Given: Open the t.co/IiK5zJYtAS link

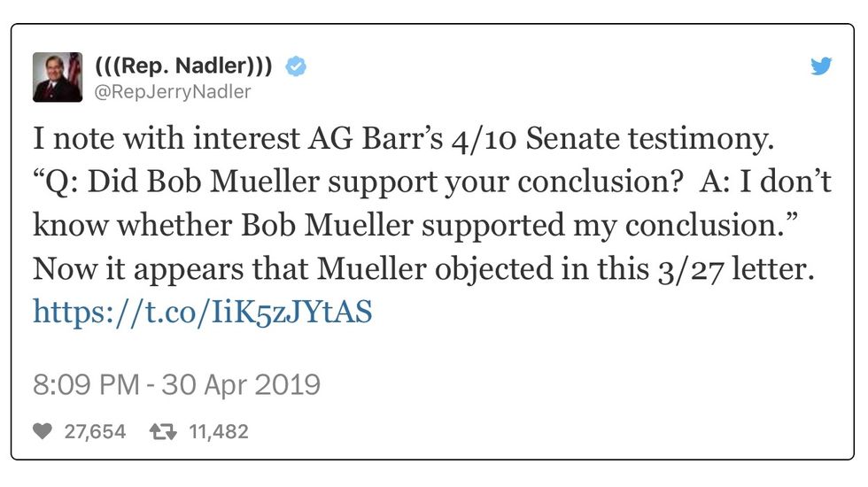Looking at the screenshot, I should (x=203, y=311).
